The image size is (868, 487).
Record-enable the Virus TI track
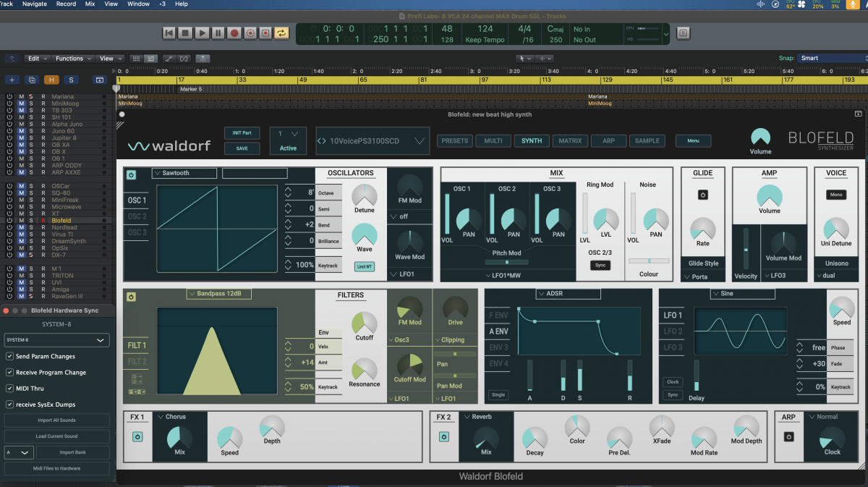point(43,234)
